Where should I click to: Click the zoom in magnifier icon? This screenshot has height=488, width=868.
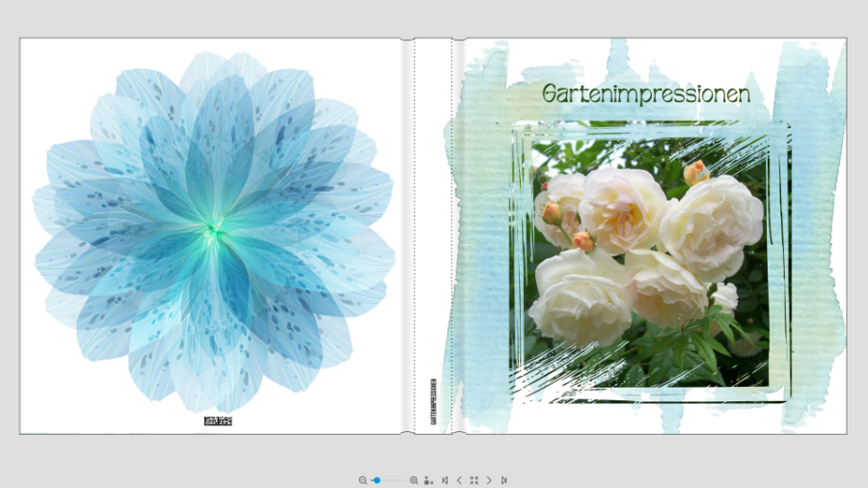point(414,480)
